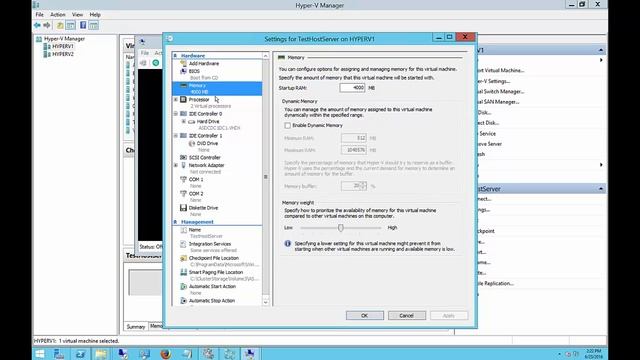640x360 pixels.
Task: Select SCSI Controller
Action: click(204, 158)
